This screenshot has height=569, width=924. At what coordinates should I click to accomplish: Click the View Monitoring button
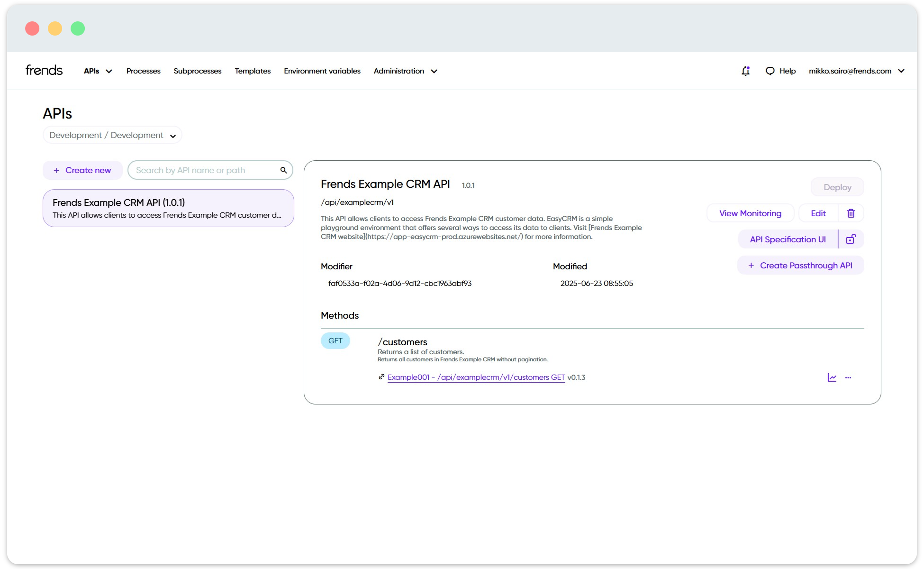click(750, 213)
